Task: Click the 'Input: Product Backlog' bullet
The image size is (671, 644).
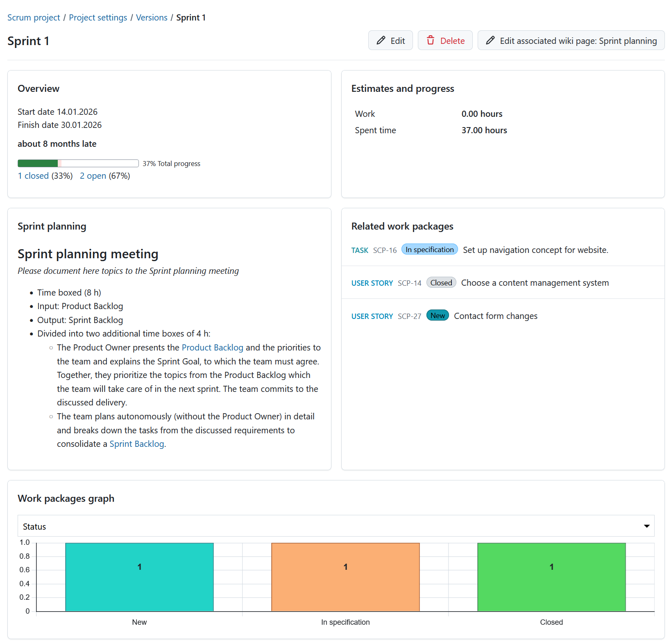Action: pyautogui.click(x=80, y=306)
